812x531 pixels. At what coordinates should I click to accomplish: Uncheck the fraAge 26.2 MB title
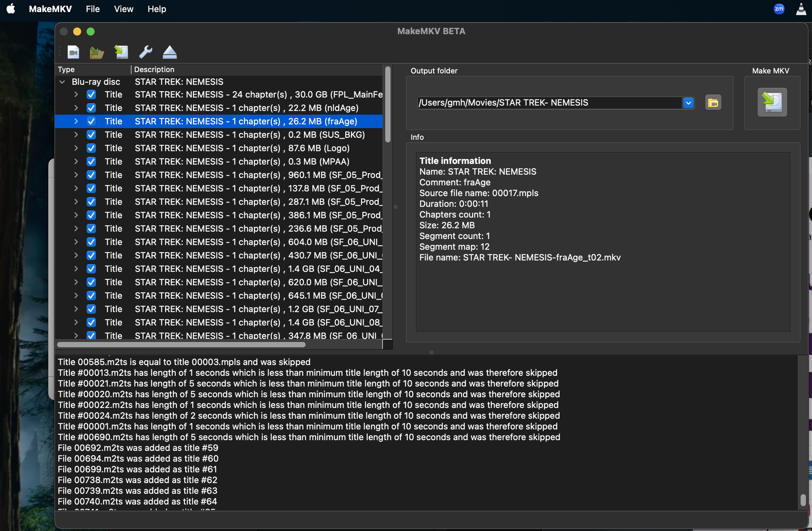(91, 121)
